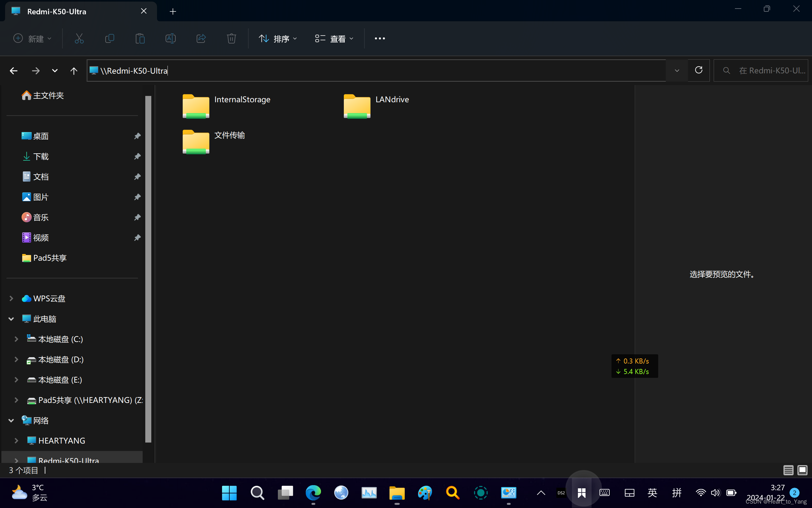The height and width of the screenshot is (508, 812).
Task: Click the Rename icon in toolbar
Action: (170, 39)
